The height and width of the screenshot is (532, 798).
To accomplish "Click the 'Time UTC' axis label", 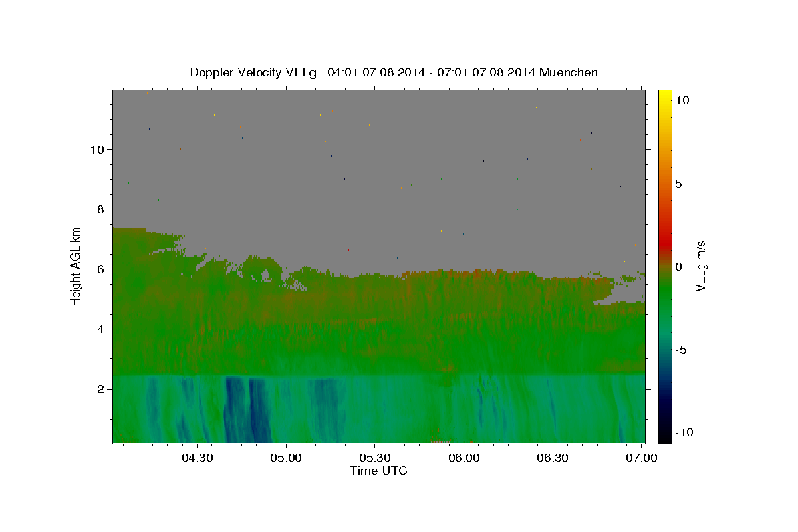I will pyautogui.click(x=378, y=471).
